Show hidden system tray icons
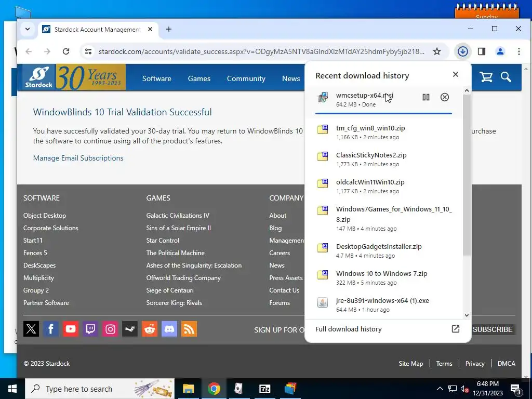The height and width of the screenshot is (399, 532). pos(440,389)
